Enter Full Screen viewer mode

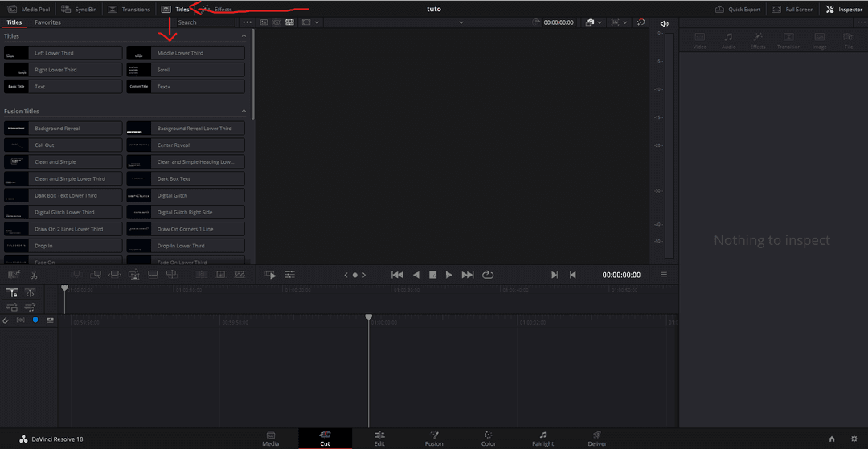click(792, 10)
